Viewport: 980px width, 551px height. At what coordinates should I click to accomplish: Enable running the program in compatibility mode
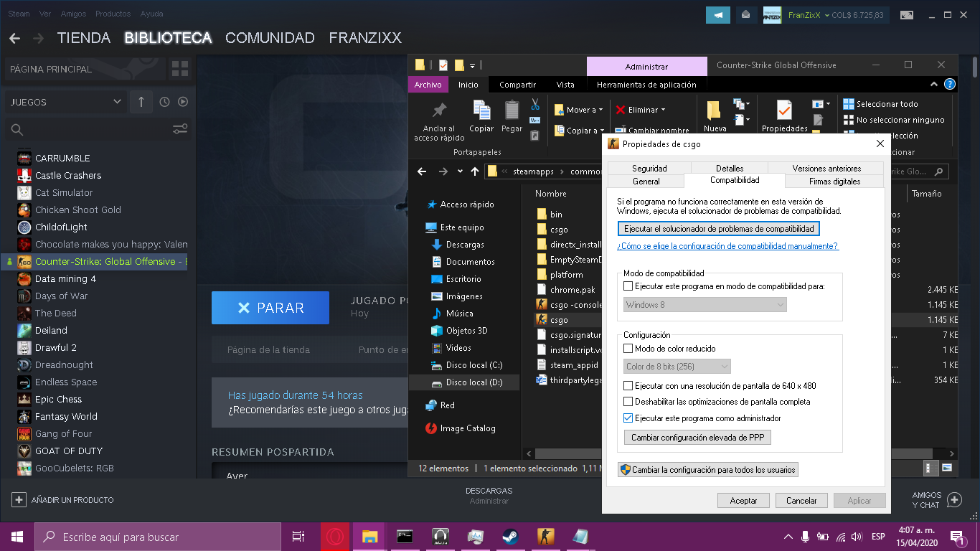(x=628, y=286)
